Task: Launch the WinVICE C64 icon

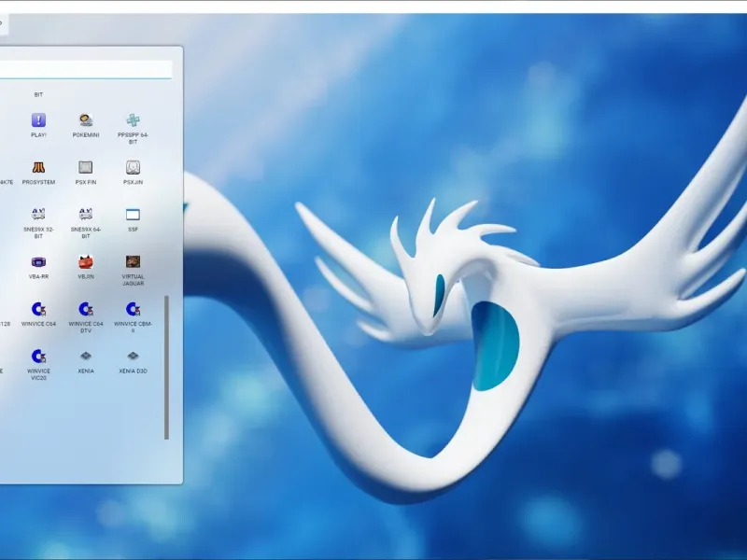Action: click(x=38, y=309)
